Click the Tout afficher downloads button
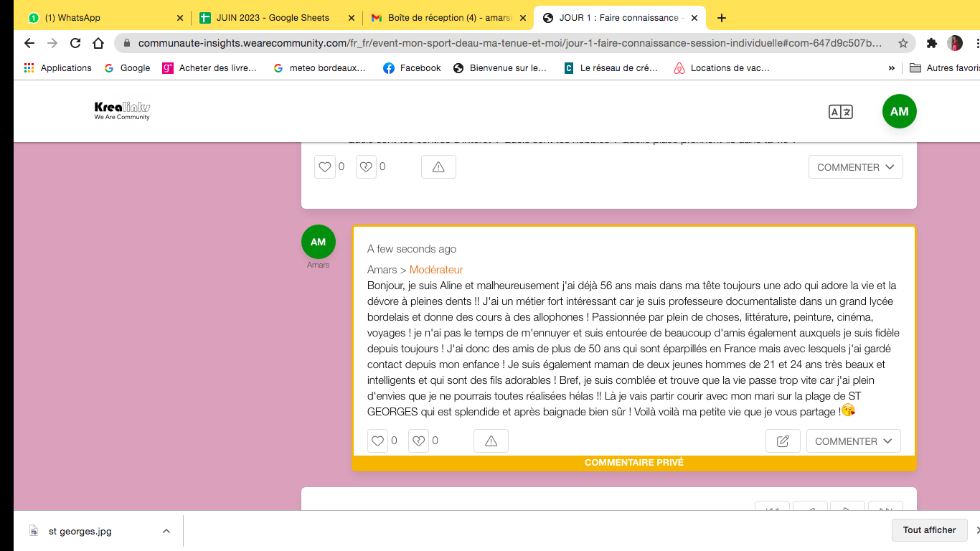 pyautogui.click(x=929, y=530)
